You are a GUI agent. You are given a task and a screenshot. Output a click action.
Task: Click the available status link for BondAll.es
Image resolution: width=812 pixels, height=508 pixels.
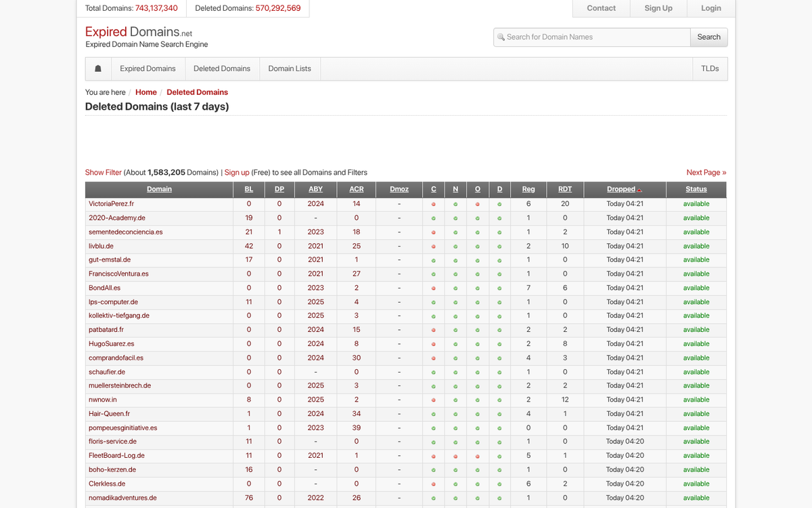tap(696, 288)
